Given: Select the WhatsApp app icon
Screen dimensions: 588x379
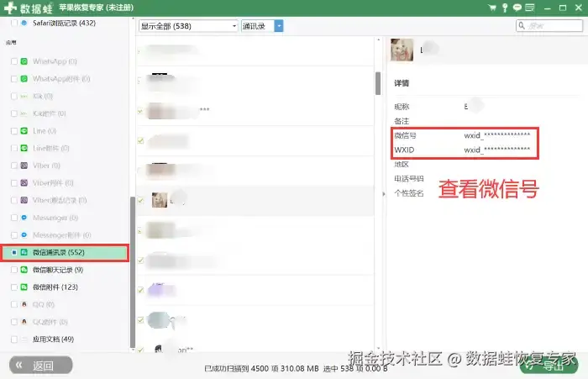Looking at the screenshot, I should [x=24, y=61].
